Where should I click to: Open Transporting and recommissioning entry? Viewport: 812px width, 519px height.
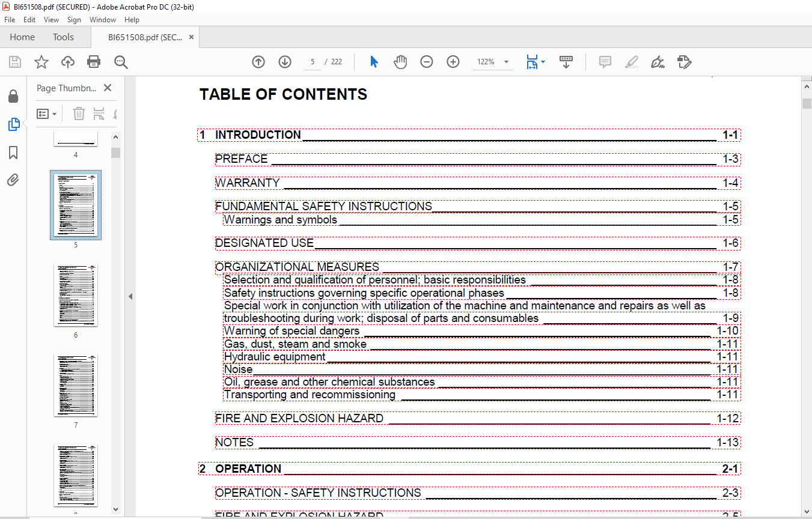tap(482, 395)
